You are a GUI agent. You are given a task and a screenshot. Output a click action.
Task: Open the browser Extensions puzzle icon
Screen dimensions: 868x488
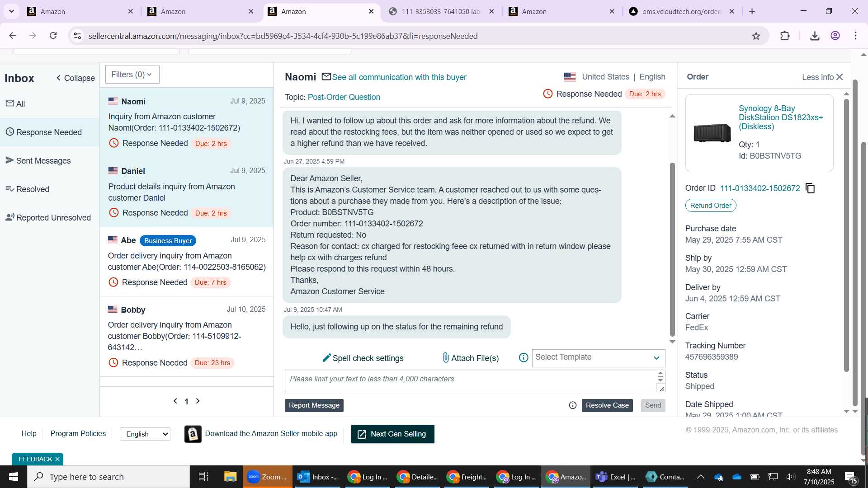785,36
